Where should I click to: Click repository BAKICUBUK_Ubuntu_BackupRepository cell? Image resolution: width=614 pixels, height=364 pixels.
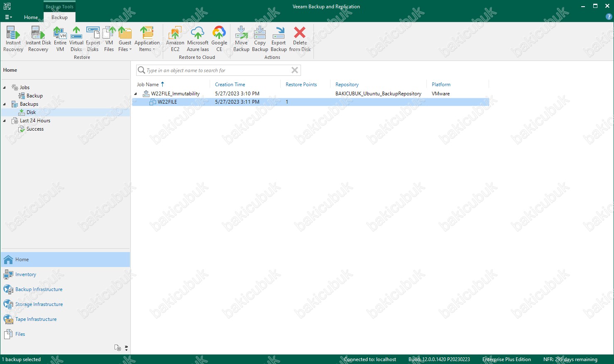tap(378, 94)
